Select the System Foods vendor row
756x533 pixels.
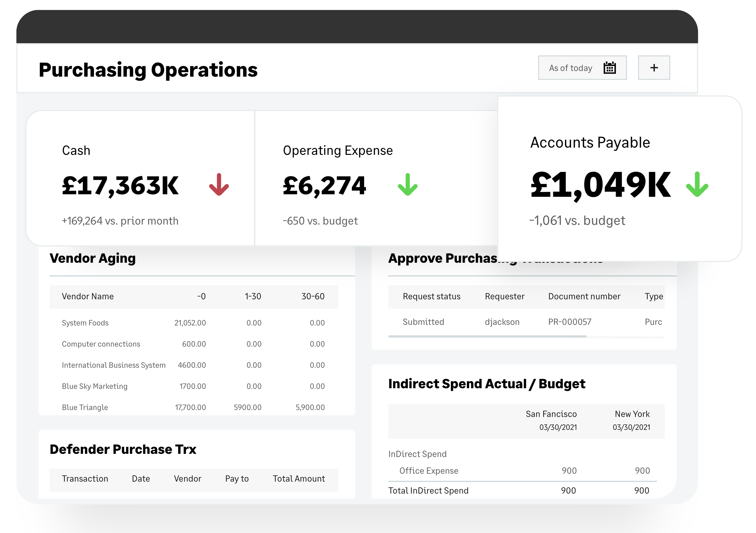coord(194,323)
